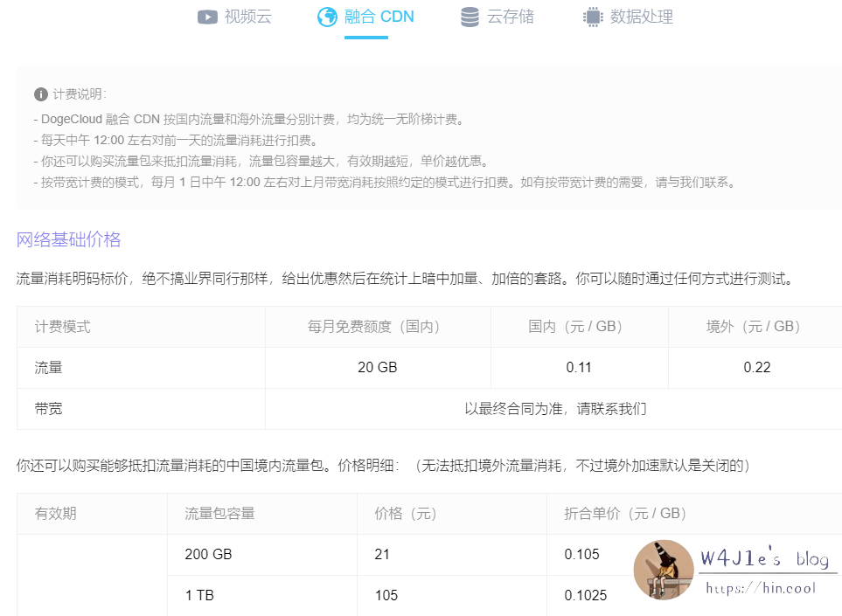Image resolution: width=842 pixels, height=616 pixels.
Task: Click the info icon beside 计费说明
Action: click(x=41, y=94)
